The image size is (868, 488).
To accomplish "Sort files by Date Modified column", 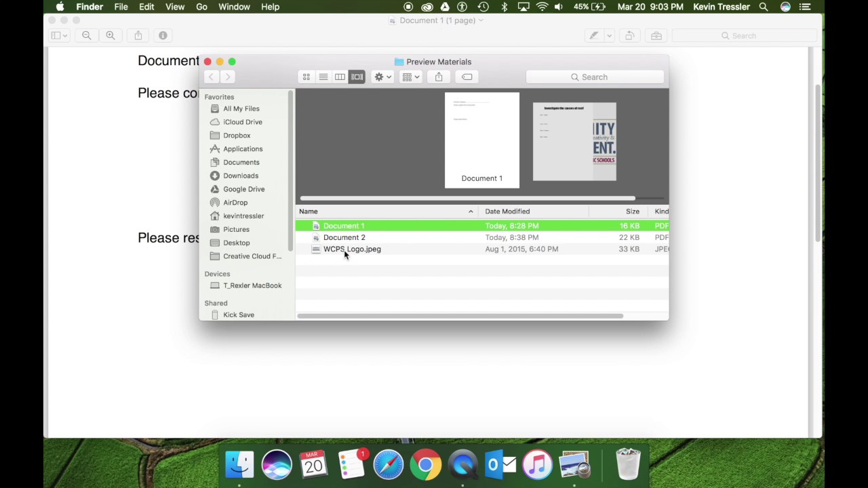I will pos(533,211).
